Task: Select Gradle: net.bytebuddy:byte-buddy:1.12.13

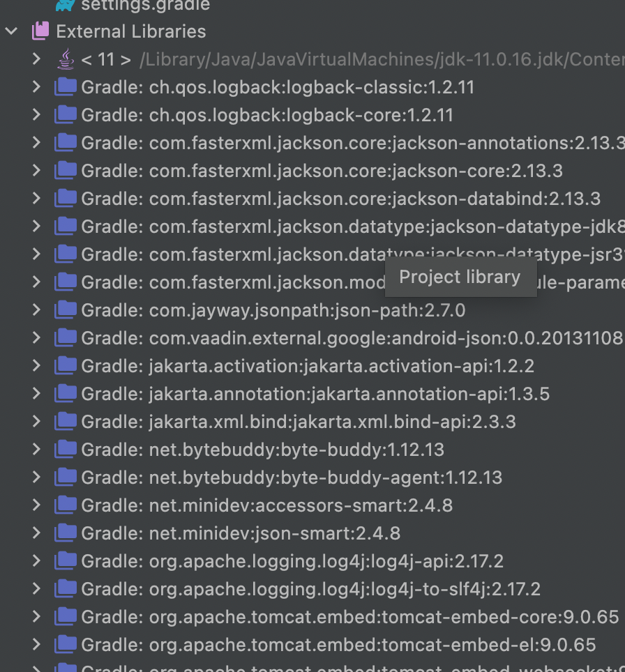Action: 262,450
